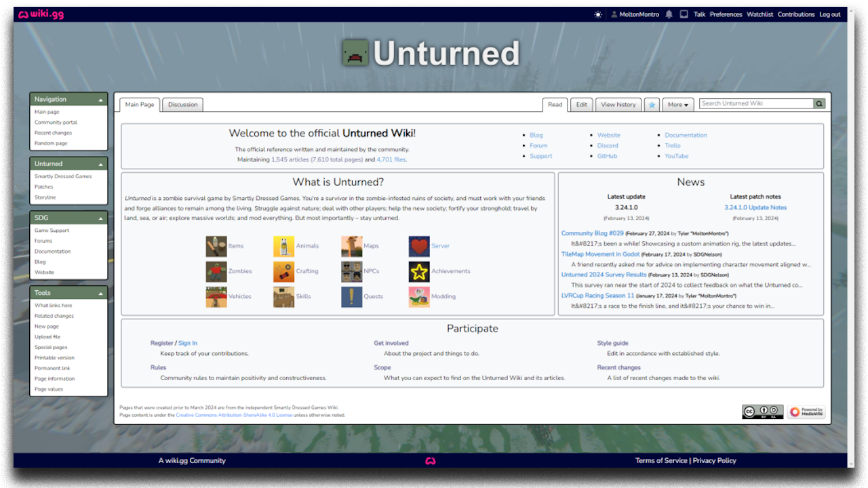Click the wiki.gg logo in top bar
The height and width of the screenshot is (488, 868).
[x=41, y=14]
